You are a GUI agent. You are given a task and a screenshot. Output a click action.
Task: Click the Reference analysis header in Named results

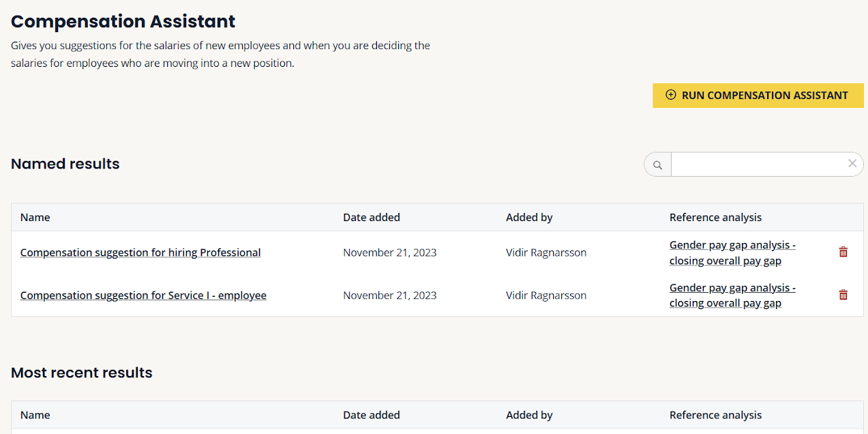[x=715, y=218]
